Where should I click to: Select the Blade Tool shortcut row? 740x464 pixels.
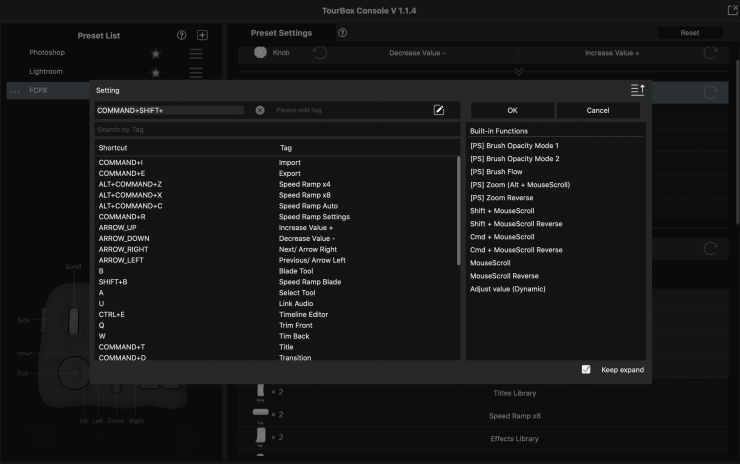(275, 271)
